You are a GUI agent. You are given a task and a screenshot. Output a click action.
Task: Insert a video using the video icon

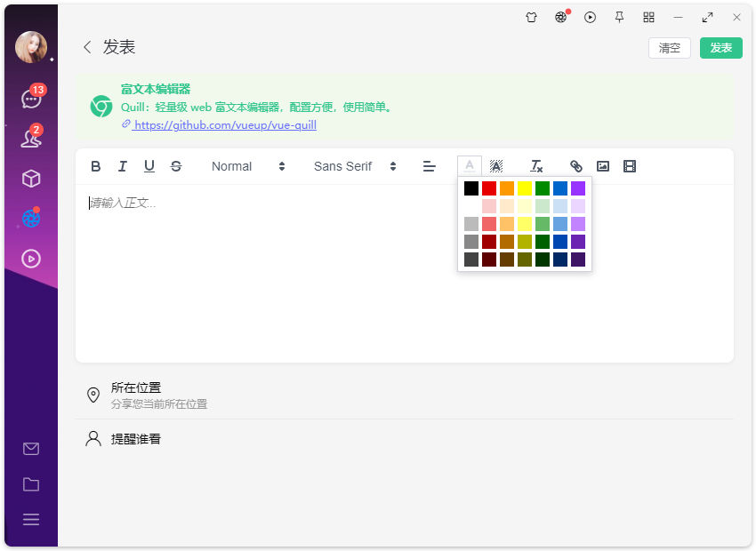click(x=630, y=166)
